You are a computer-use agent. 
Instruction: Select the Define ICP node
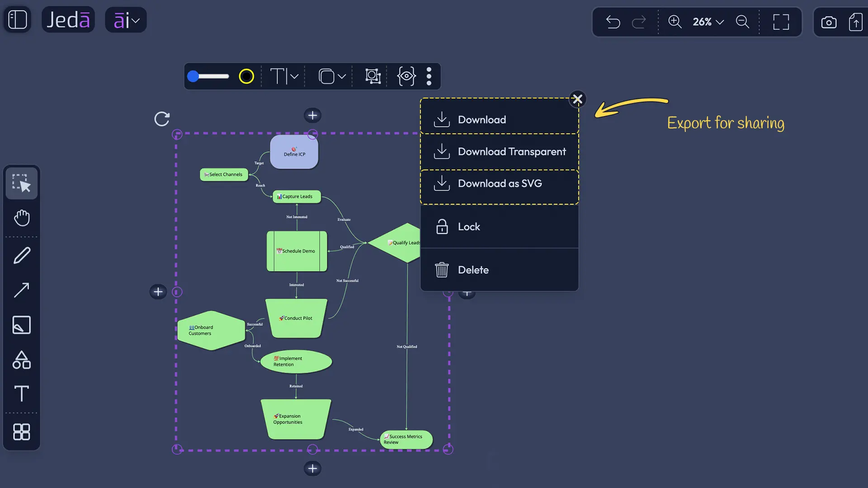click(294, 152)
